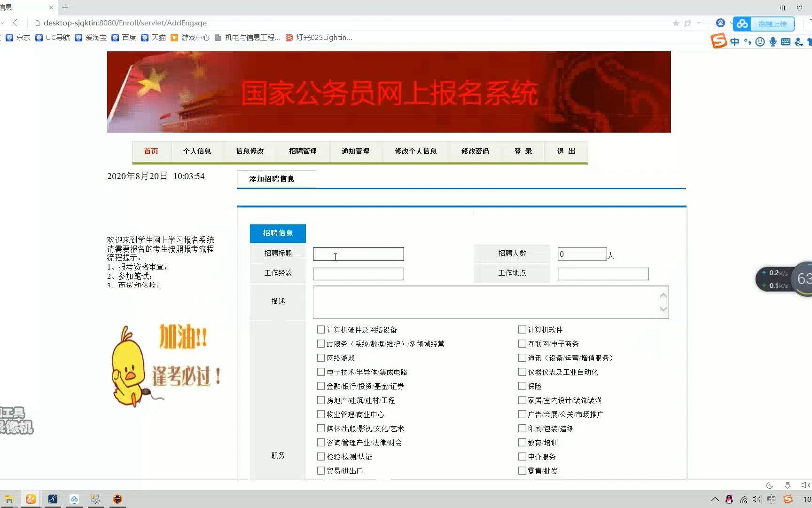This screenshot has width=812, height=508.
Task: Expand hidden icons in the system tray
Action: pos(715,499)
